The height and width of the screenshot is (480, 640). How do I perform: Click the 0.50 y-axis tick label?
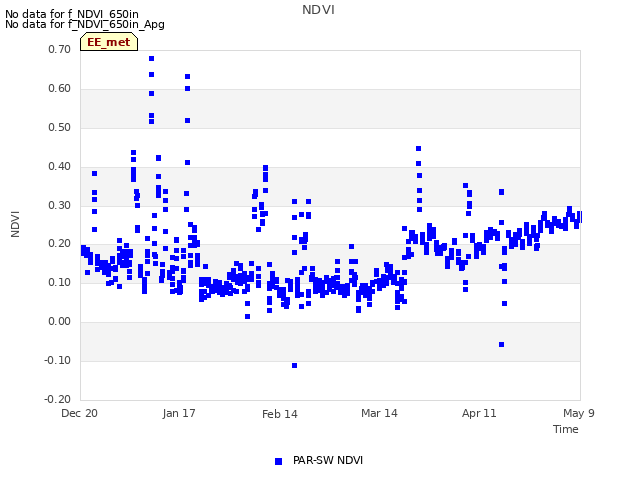(60, 127)
